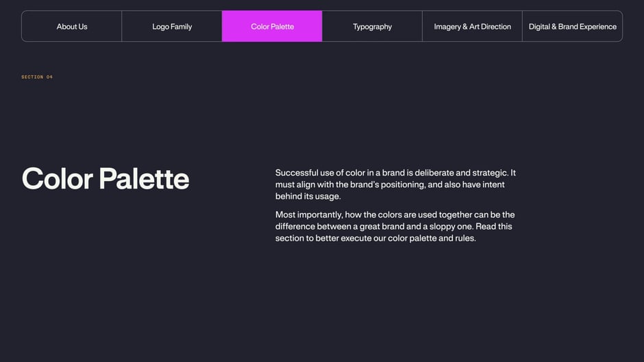Image resolution: width=644 pixels, height=362 pixels.
Task: Click the line starting 'Most importantly, how'
Action: click(395, 215)
